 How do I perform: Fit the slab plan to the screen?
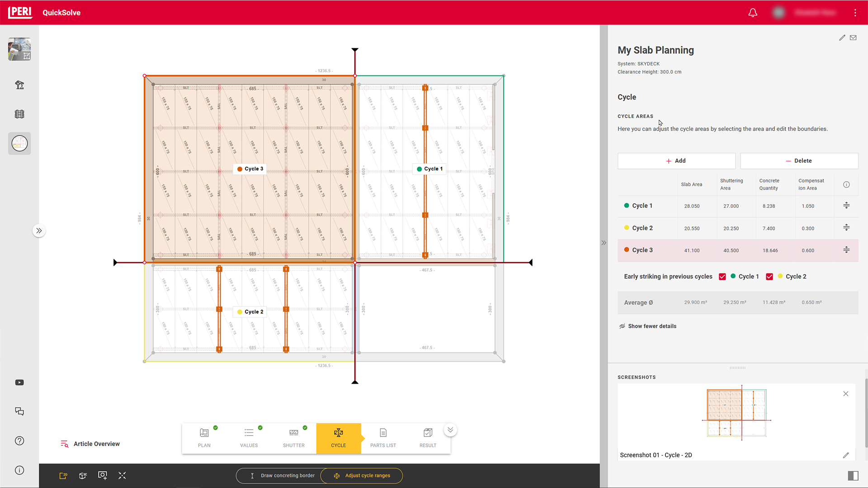pyautogui.click(x=122, y=475)
